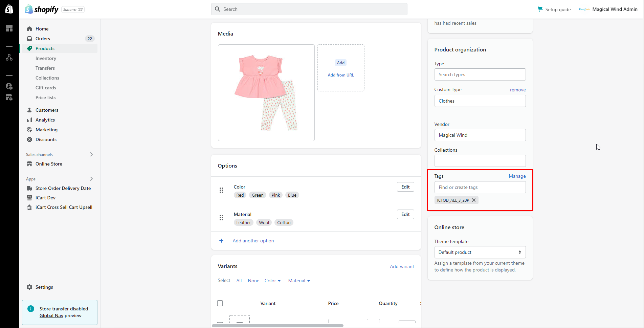Screen dimensions: 644x328
Task: Click Edit for the Material option
Action: 405,214
